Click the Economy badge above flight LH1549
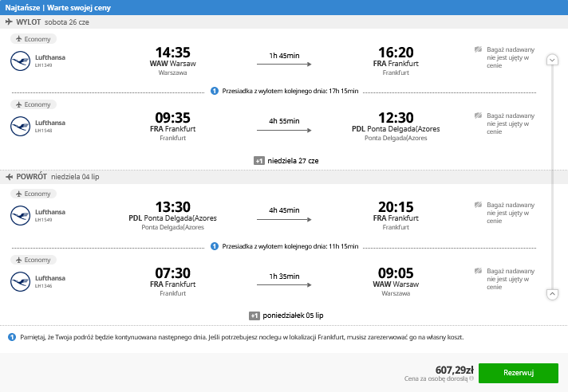The image size is (568, 392). click(x=34, y=194)
